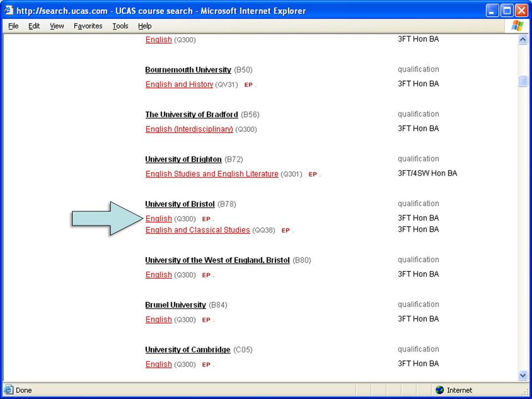Open Brunel University link
Image resolution: width=532 pixels, height=399 pixels.
pyautogui.click(x=176, y=305)
